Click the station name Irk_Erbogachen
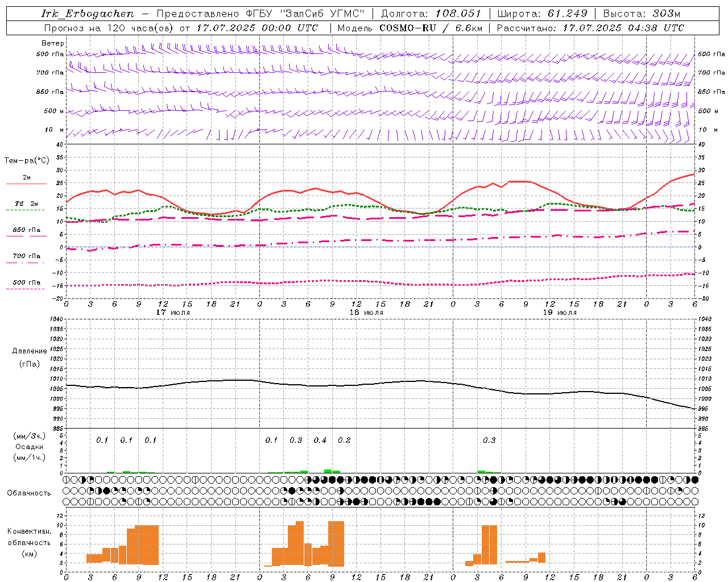This screenshot has width=728, height=582. click(x=88, y=14)
